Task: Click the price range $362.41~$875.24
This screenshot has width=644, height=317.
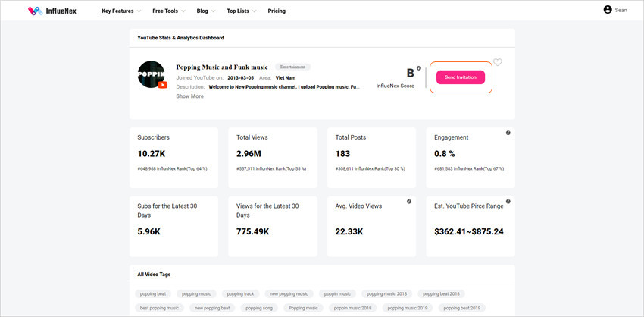Action: coord(469,231)
